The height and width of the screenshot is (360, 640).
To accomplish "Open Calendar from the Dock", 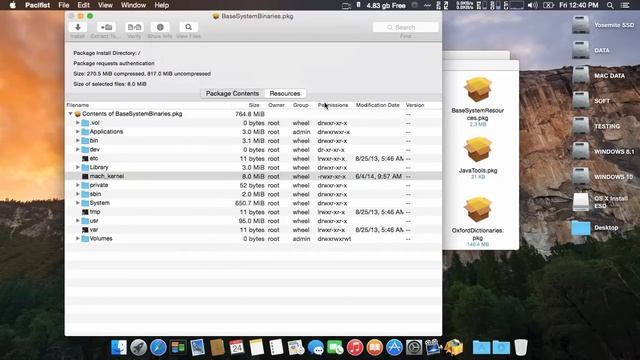I will pyautogui.click(x=237, y=347).
